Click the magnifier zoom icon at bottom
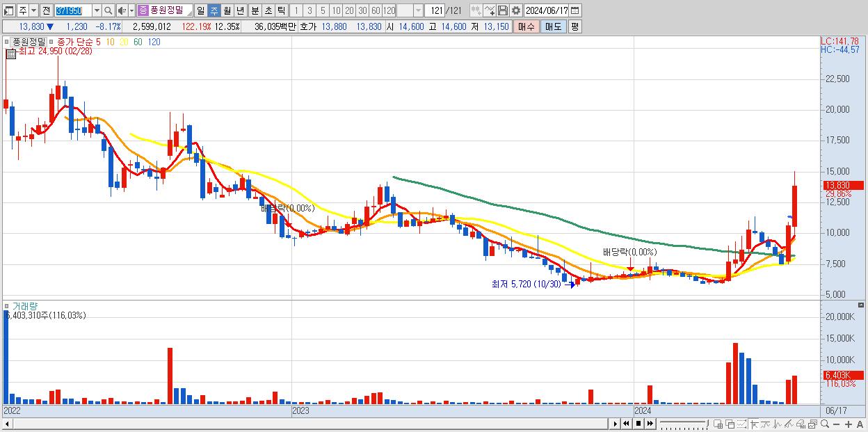 [x=824, y=424]
